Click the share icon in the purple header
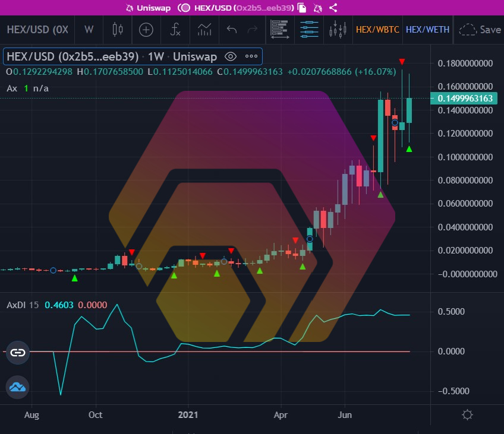The width and height of the screenshot is (504, 434). (333, 8)
